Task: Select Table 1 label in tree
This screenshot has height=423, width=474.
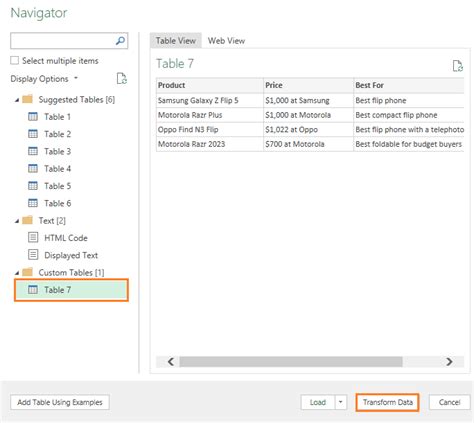Action: tap(58, 117)
